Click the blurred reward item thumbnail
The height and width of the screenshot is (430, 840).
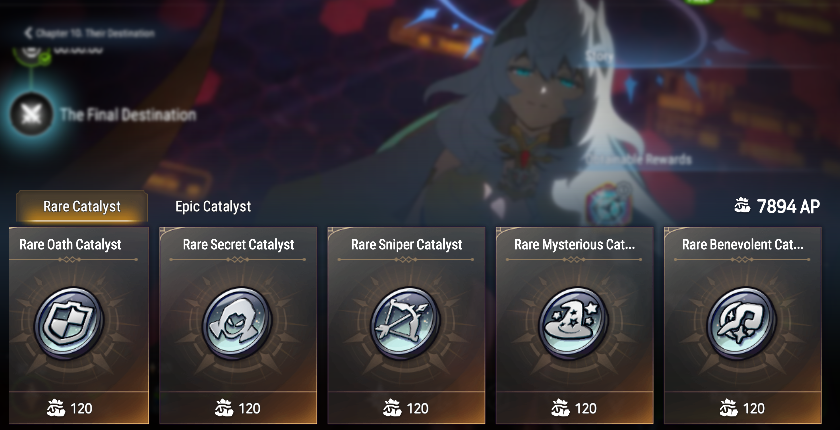pos(608,203)
